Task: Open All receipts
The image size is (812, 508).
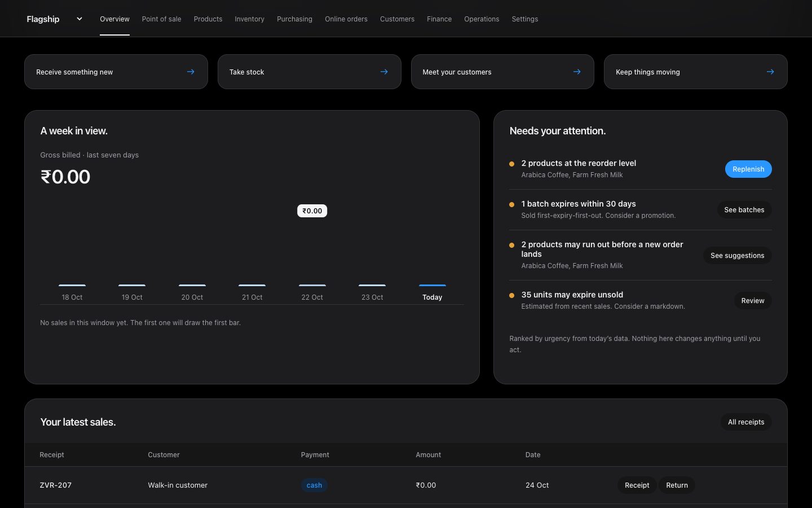Action: tap(746, 422)
